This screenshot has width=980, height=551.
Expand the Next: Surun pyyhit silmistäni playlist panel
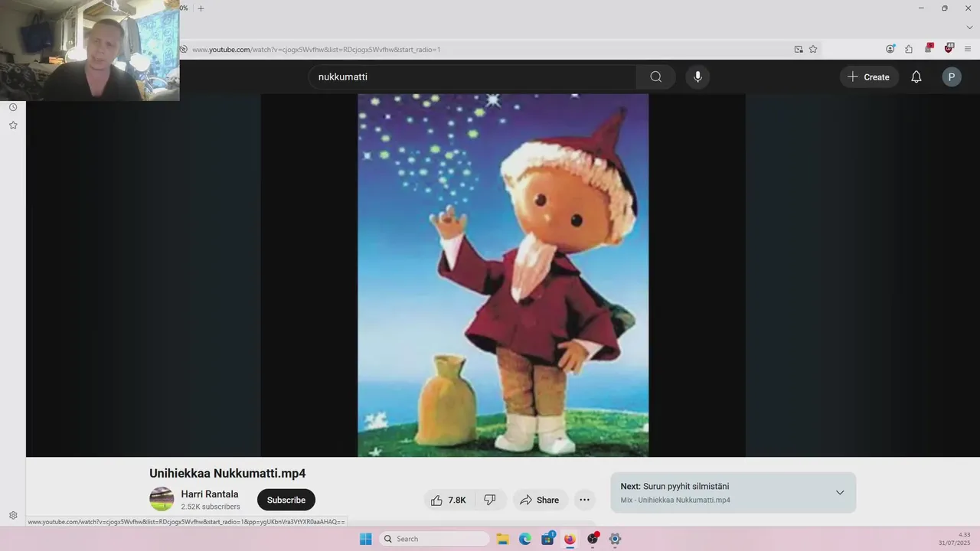click(x=840, y=492)
